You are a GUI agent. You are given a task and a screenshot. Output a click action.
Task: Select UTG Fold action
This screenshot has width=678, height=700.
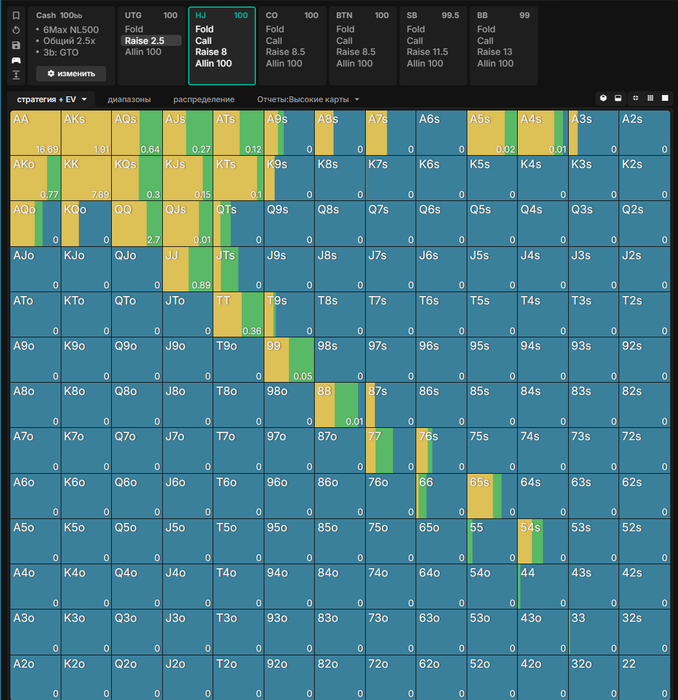pyautogui.click(x=134, y=29)
